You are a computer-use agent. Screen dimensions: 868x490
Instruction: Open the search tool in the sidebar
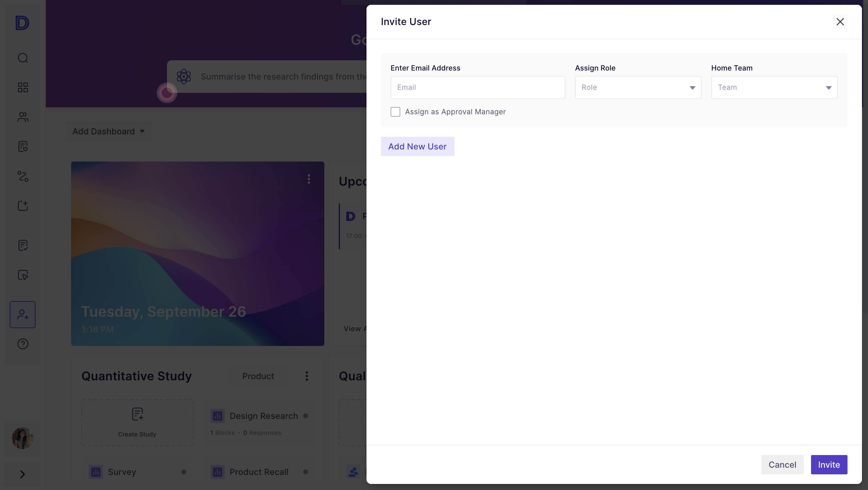(x=22, y=58)
